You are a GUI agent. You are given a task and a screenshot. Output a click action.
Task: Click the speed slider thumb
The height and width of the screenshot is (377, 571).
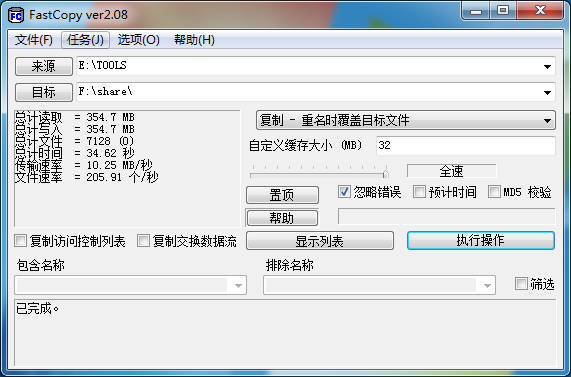click(386, 174)
